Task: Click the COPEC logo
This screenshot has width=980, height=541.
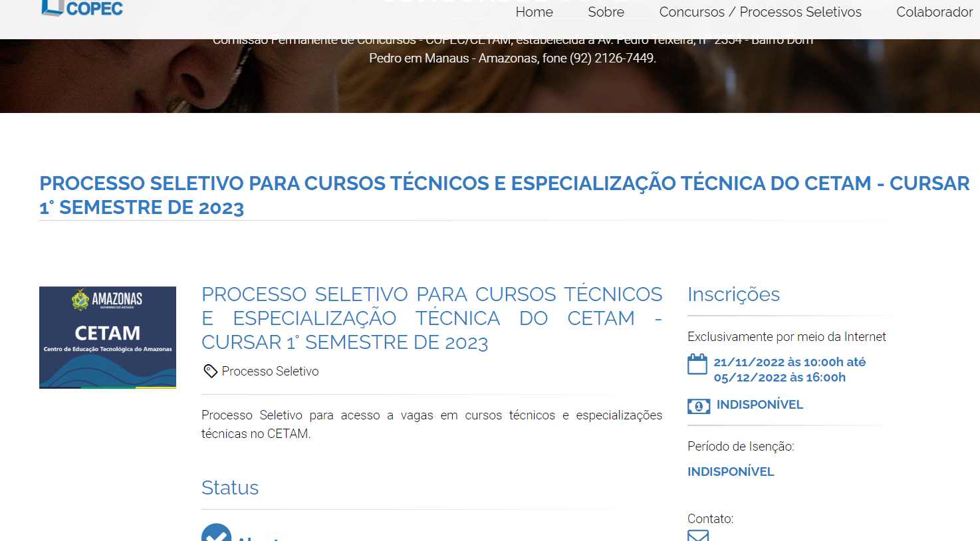Action: (x=82, y=9)
